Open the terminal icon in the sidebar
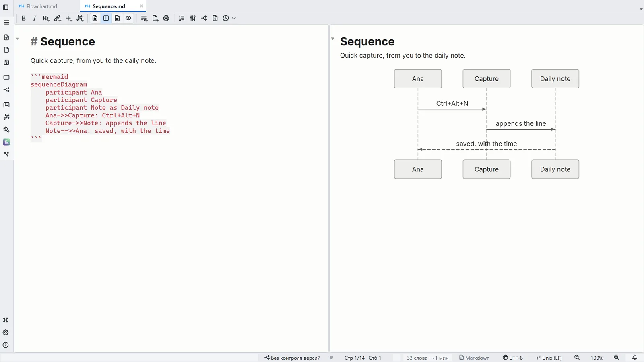Viewport: 644px width, 362px height. click(x=6, y=105)
